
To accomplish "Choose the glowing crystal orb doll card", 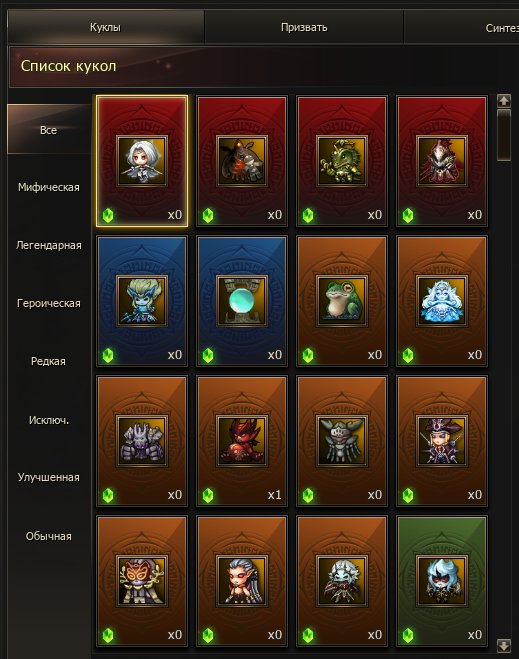I will [242, 301].
